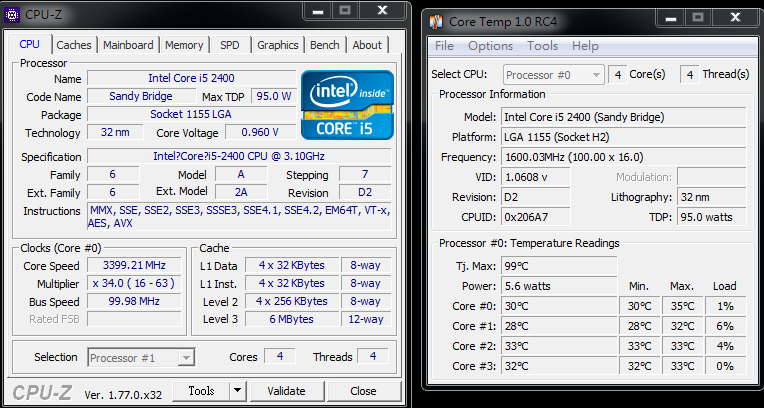The width and height of the screenshot is (764, 408).
Task: Switch to the Bench tab
Action: click(325, 45)
